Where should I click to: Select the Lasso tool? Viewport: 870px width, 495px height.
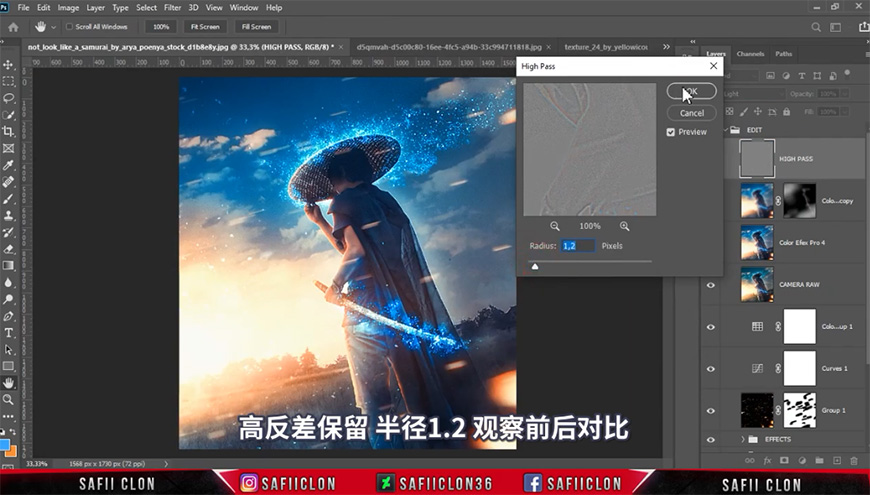pyautogui.click(x=8, y=98)
